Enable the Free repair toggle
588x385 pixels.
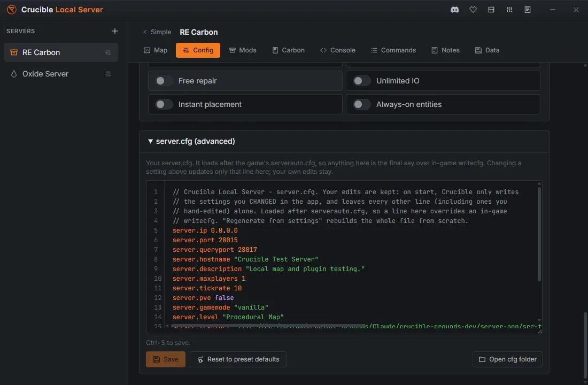(164, 81)
